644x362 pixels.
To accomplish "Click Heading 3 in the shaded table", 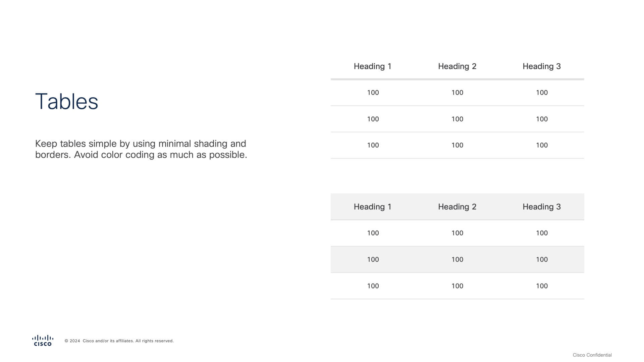I will tap(542, 206).
